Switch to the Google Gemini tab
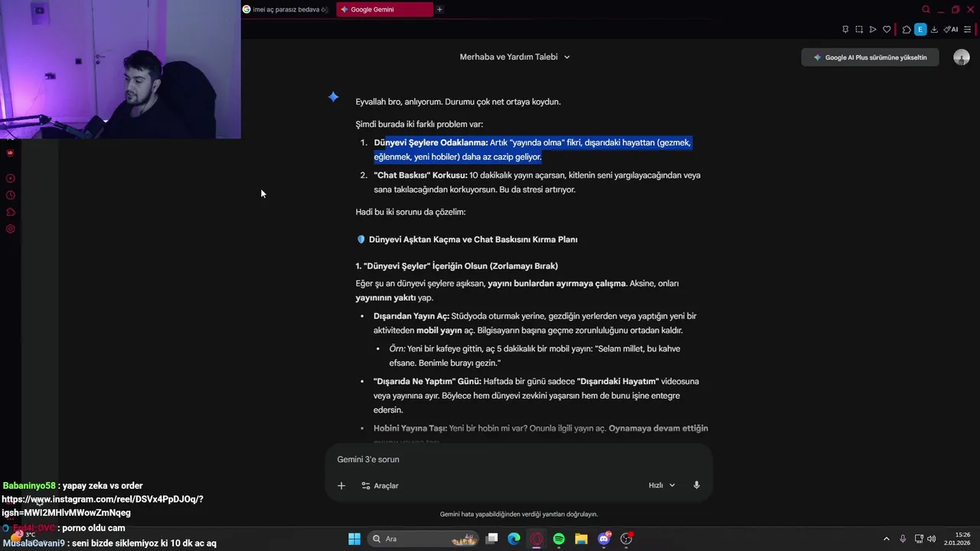The image size is (980, 551). click(385, 9)
